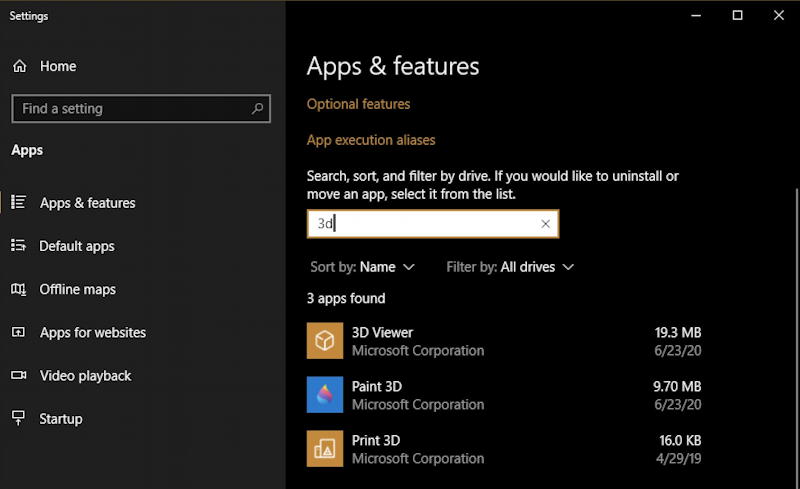Viewport: 800px width, 489px height.
Task: Select the 3D Viewer app icon
Action: coord(324,340)
